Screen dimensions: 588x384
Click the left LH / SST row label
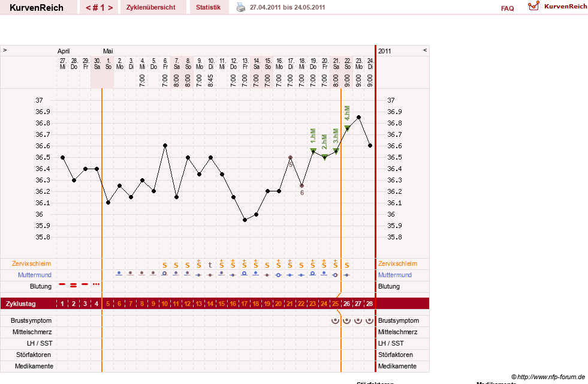click(x=40, y=343)
